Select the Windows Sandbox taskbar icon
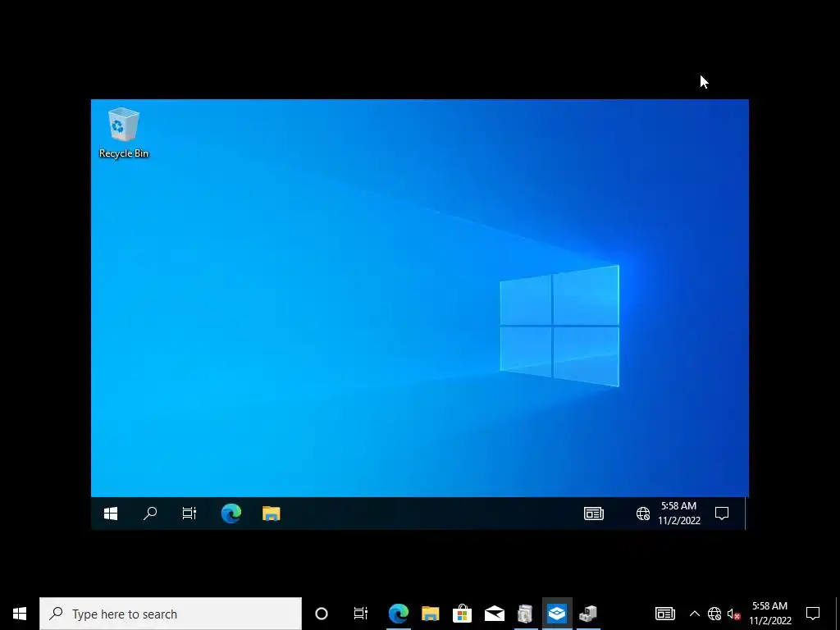The image size is (840, 630). [x=557, y=614]
